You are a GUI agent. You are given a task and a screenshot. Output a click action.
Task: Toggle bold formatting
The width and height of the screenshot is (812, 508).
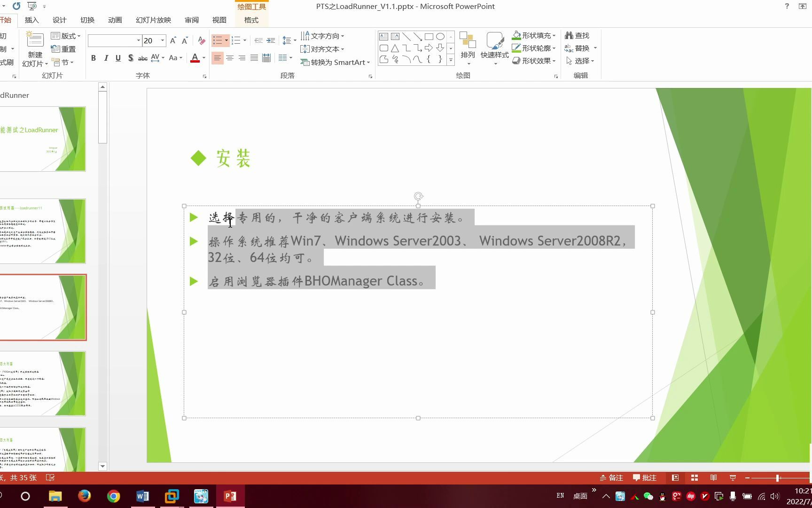pyautogui.click(x=94, y=58)
